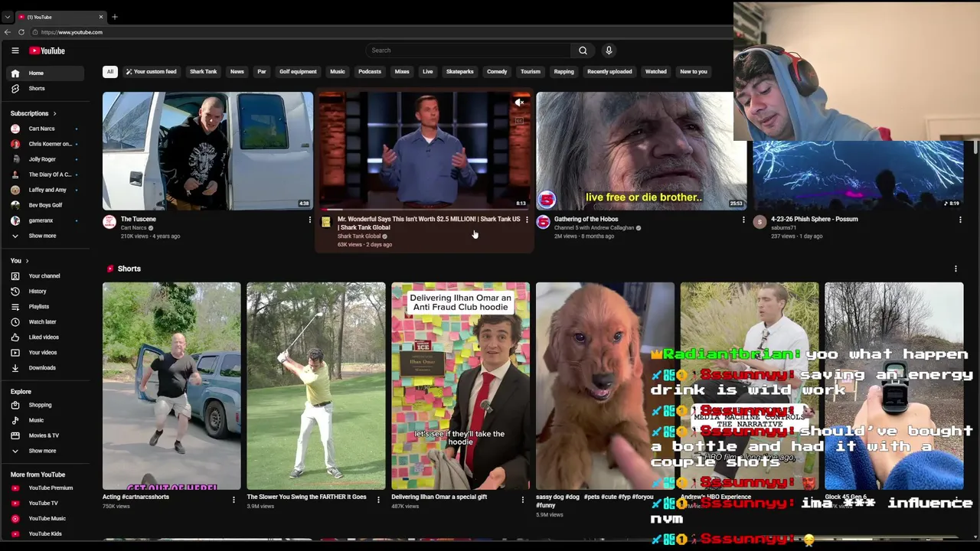980x551 pixels.
Task: Click the browser address bar URL
Action: (72, 32)
